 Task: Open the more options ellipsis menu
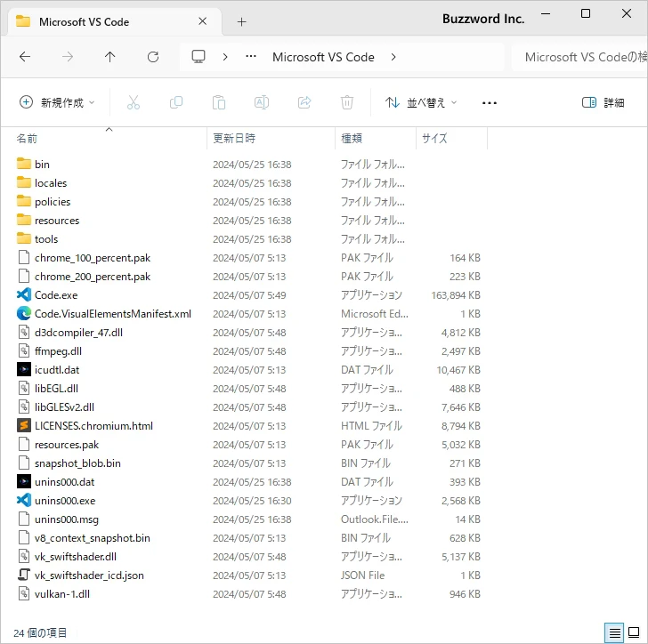[x=489, y=102]
